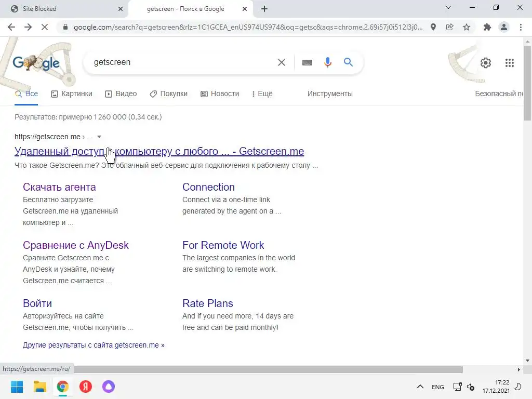Click the vertical scrollbar thumb

[527, 83]
